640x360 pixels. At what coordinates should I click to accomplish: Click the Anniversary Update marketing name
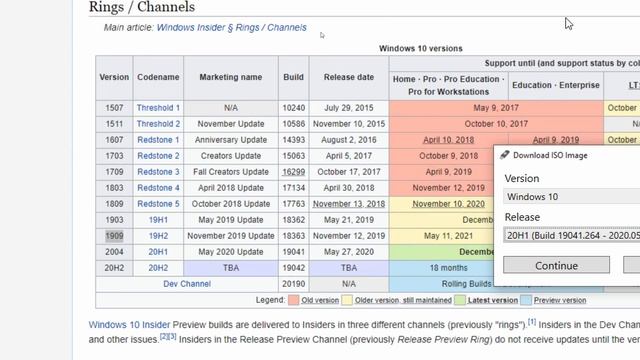(231, 140)
